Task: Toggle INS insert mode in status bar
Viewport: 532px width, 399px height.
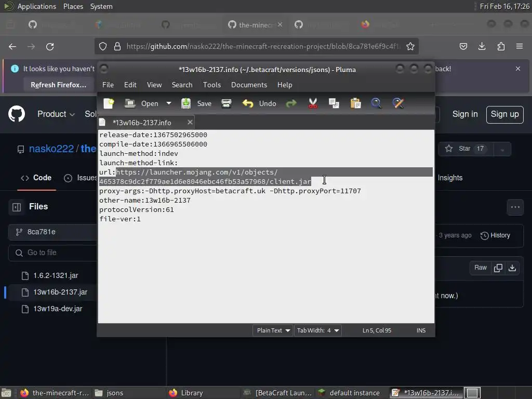Action: click(421, 330)
